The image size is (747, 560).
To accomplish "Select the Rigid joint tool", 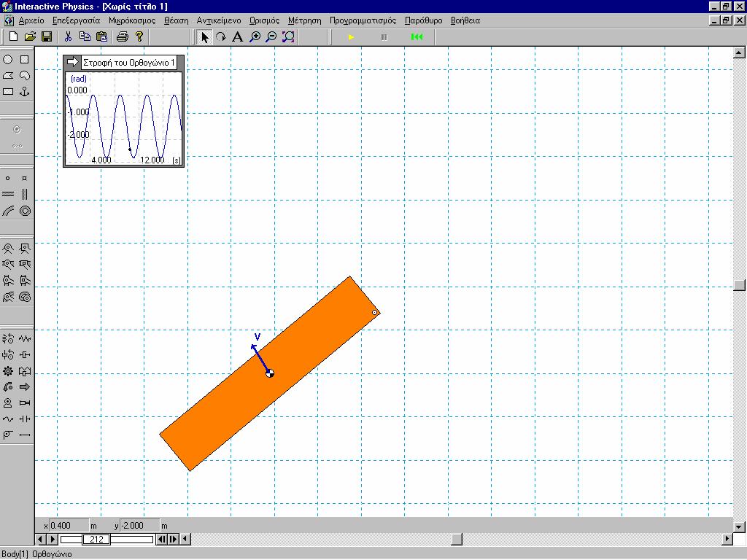I will pyautogui.click(x=24, y=249).
